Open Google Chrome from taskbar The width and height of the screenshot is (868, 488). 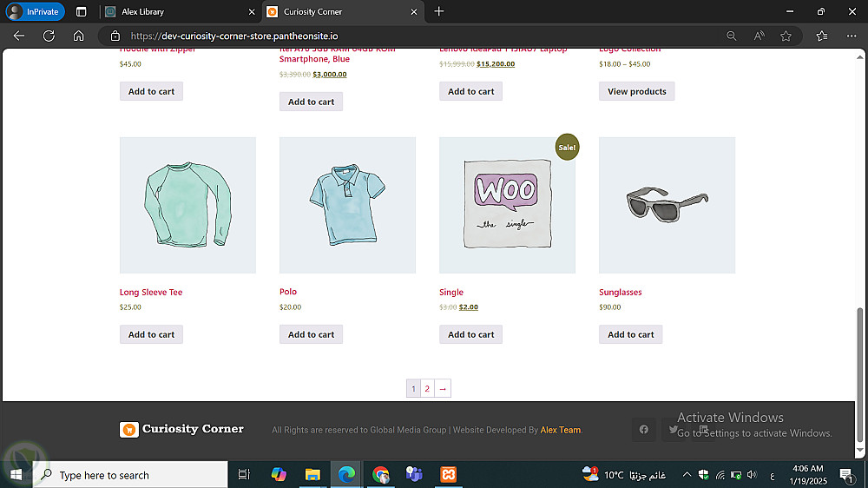[380, 475]
